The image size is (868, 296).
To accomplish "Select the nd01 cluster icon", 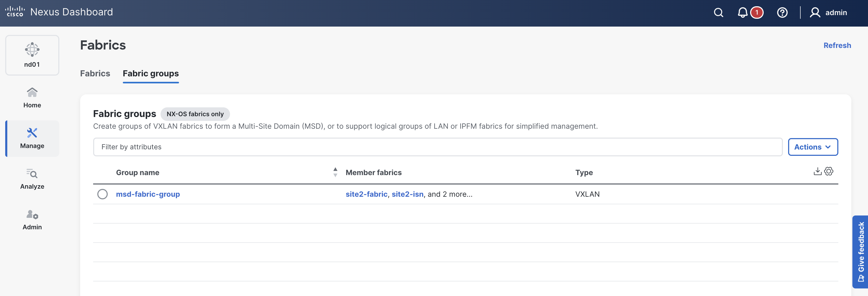I will [32, 55].
